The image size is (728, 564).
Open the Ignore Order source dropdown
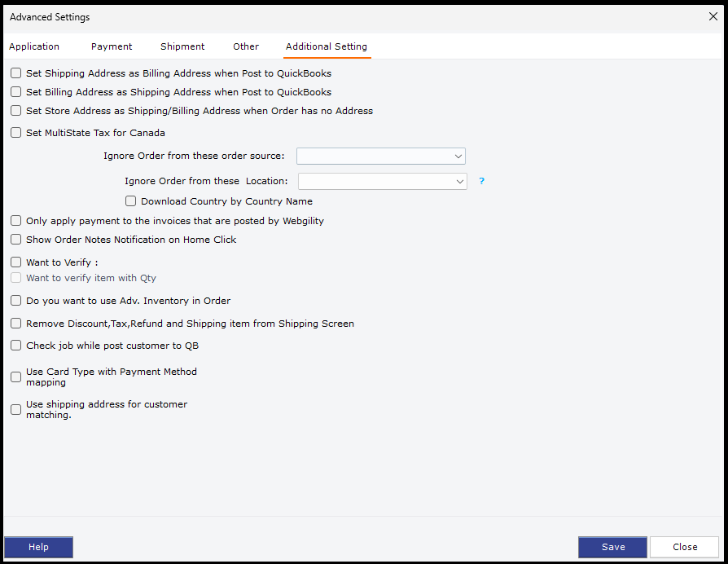(380, 156)
